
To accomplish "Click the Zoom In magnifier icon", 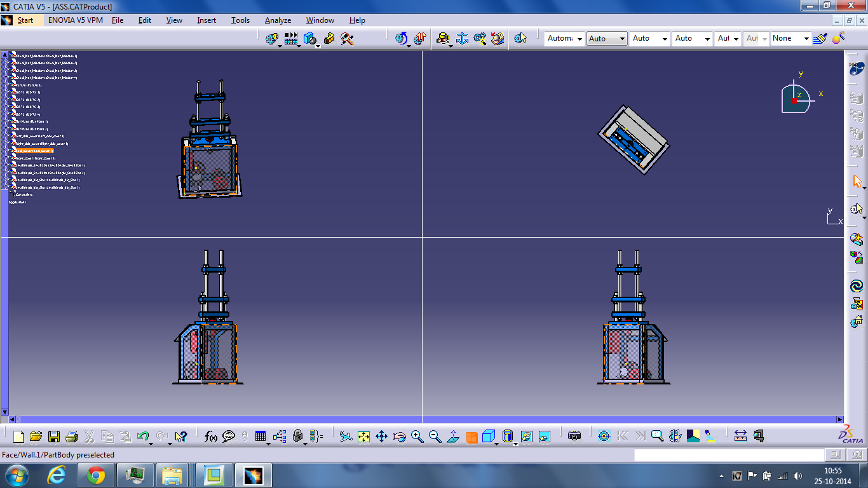I will 417,437.
